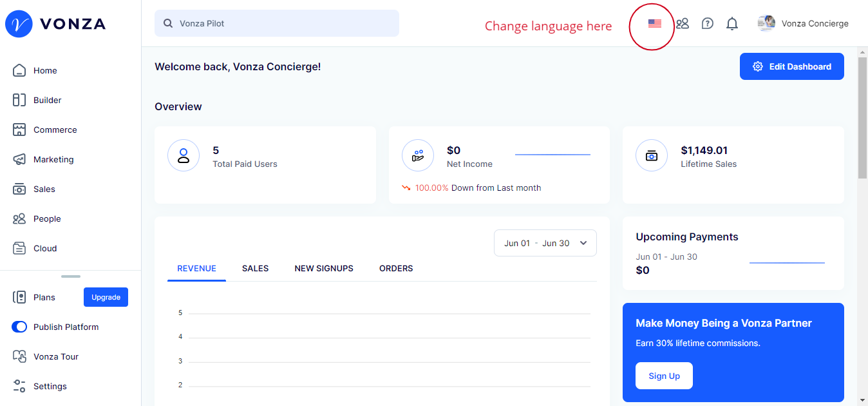This screenshot has height=406, width=868.
Task: Click the Net Income icon
Action: point(418,155)
